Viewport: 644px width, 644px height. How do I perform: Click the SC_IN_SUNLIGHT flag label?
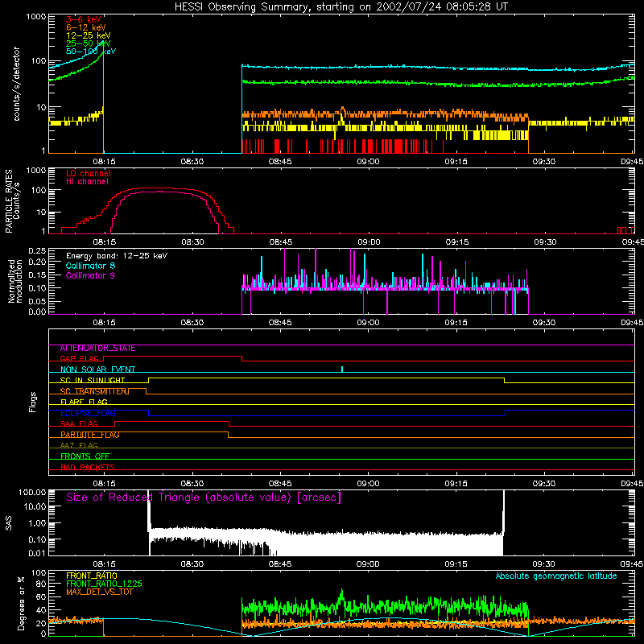pyautogui.click(x=93, y=380)
